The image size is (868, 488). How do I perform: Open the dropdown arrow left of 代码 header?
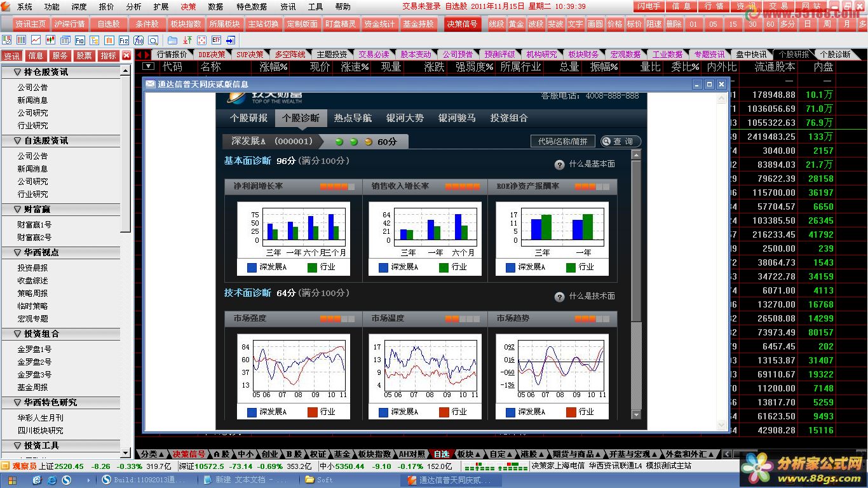(149, 66)
